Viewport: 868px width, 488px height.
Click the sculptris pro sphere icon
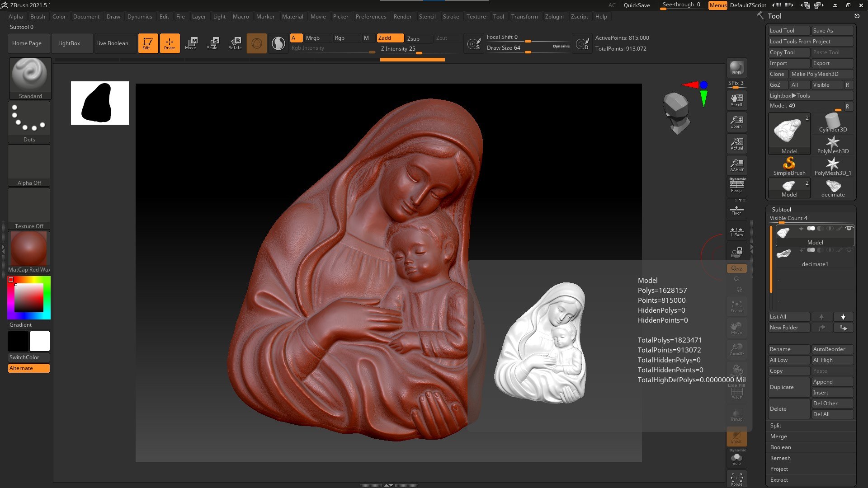pyautogui.click(x=256, y=43)
